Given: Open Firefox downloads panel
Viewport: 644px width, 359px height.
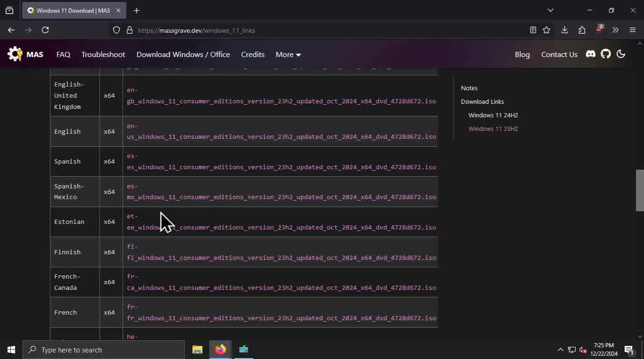Looking at the screenshot, I should click(564, 30).
